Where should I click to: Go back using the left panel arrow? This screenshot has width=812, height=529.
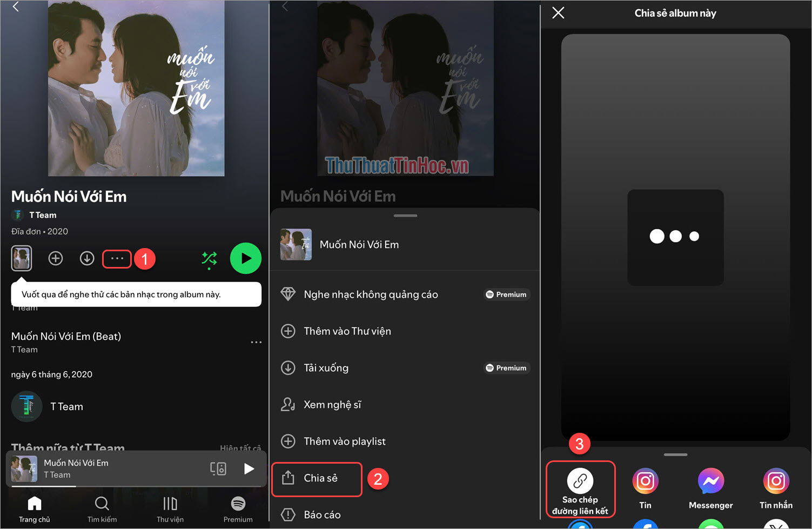[16, 6]
